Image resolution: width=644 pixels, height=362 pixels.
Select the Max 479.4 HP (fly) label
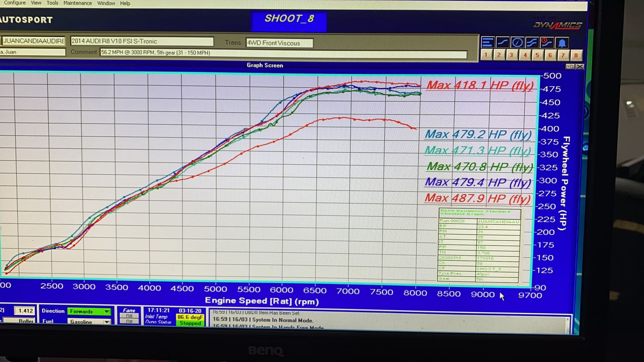pos(478,182)
